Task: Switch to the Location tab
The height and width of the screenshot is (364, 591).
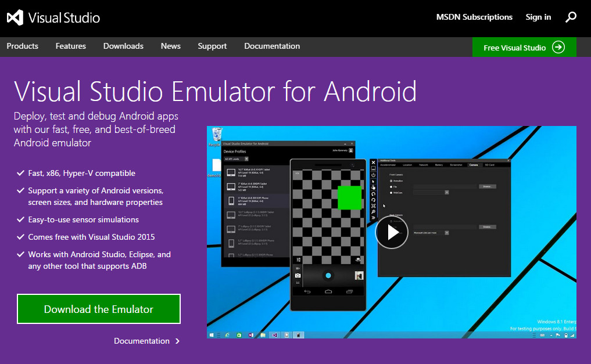Action: tap(407, 165)
